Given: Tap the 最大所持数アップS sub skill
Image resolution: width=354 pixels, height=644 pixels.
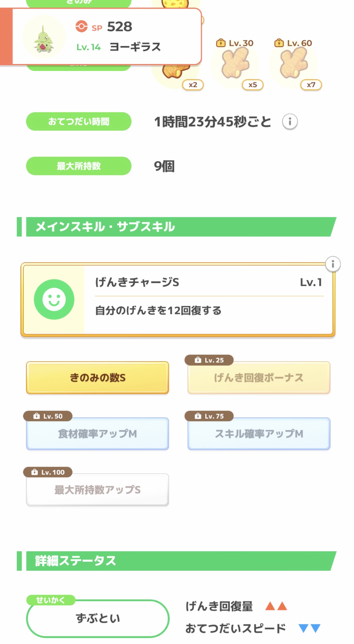Looking at the screenshot, I should 97,490.
